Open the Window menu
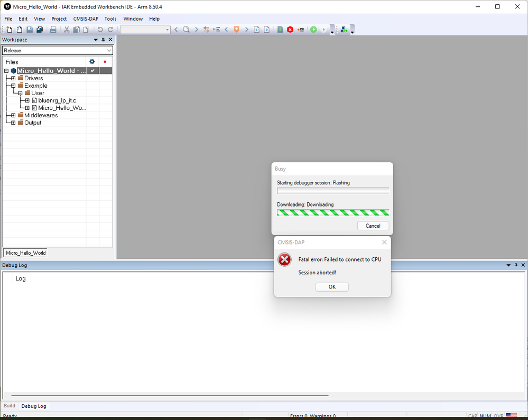This screenshot has width=528, height=420. point(133,19)
